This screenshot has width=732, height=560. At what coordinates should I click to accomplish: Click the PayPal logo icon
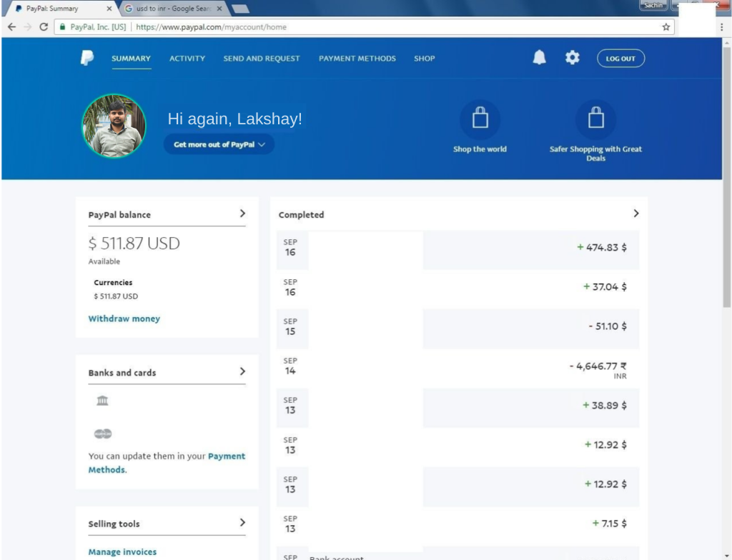(86, 58)
